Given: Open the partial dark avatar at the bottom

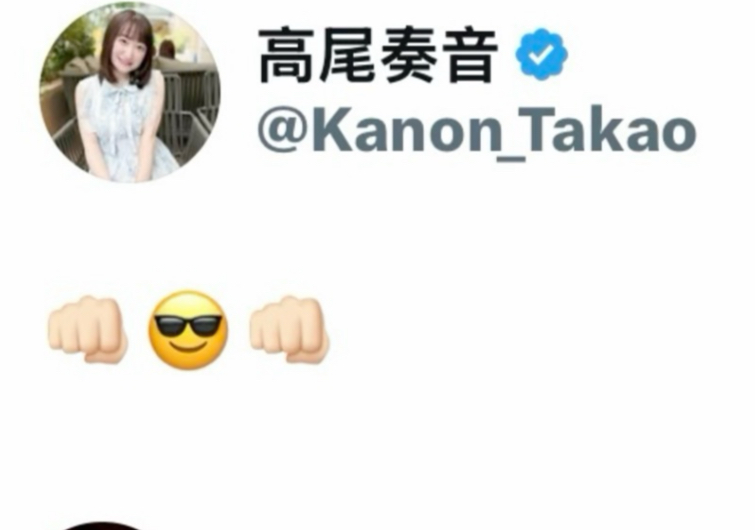Looking at the screenshot, I should coord(103,526).
